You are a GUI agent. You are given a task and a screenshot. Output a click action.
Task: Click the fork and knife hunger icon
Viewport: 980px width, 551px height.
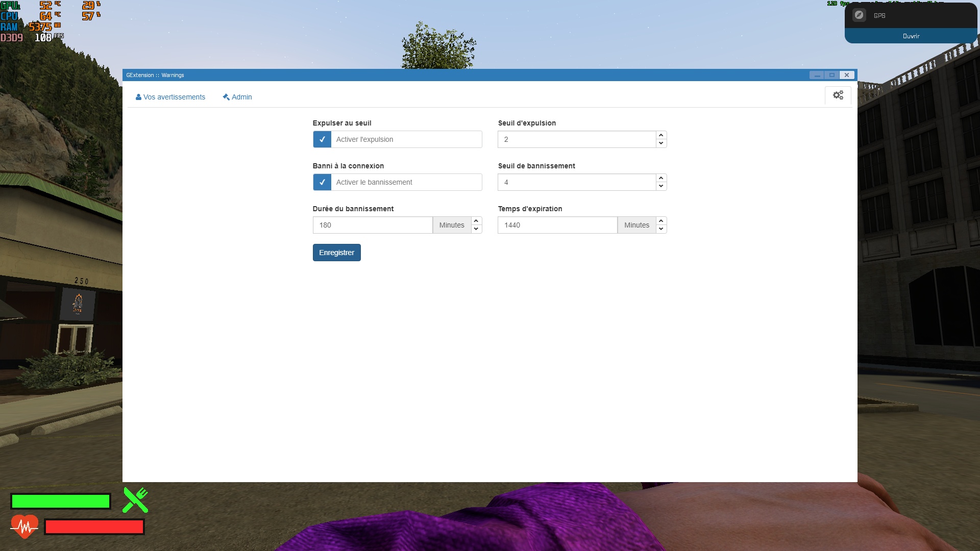coord(135,500)
